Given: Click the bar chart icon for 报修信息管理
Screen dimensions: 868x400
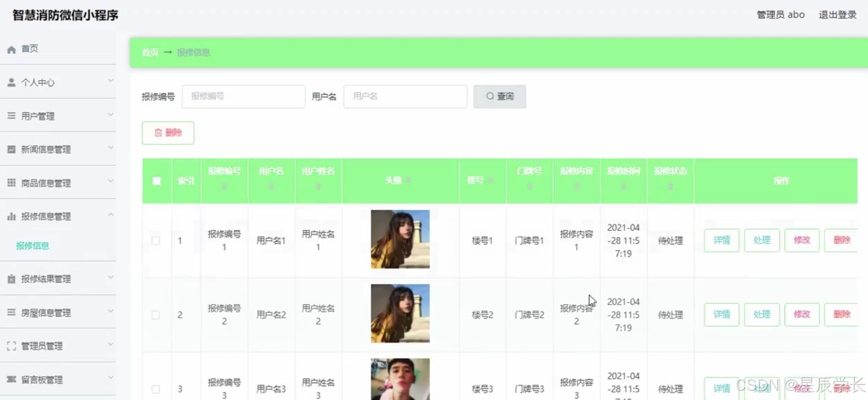Looking at the screenshot, I should (x=12, y=216).
